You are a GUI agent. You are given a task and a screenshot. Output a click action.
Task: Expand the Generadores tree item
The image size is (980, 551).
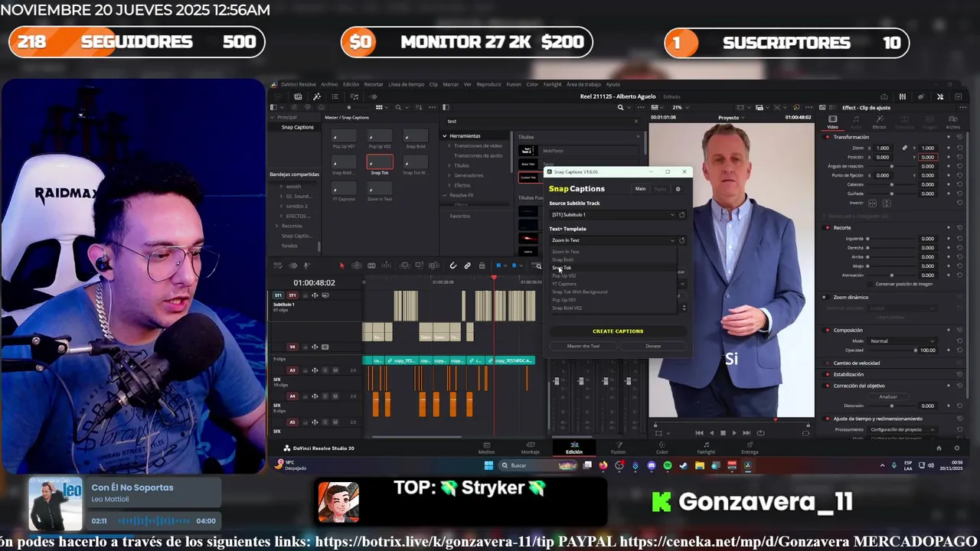tap(450, 175)
